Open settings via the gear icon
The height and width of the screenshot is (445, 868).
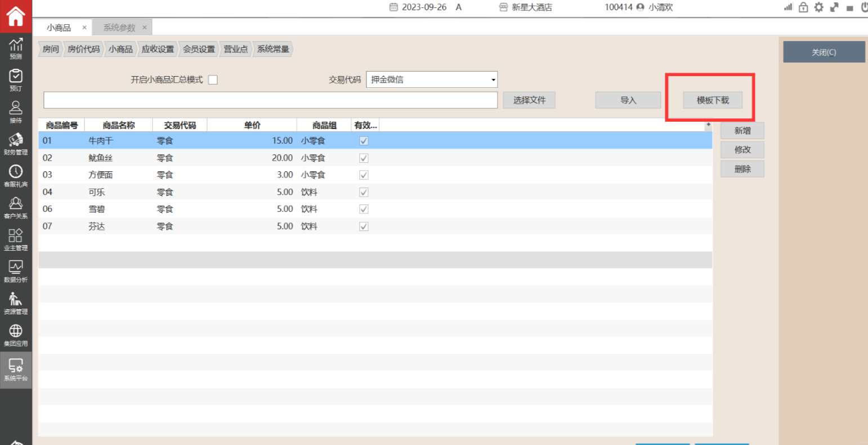click(x=818, y=7)
